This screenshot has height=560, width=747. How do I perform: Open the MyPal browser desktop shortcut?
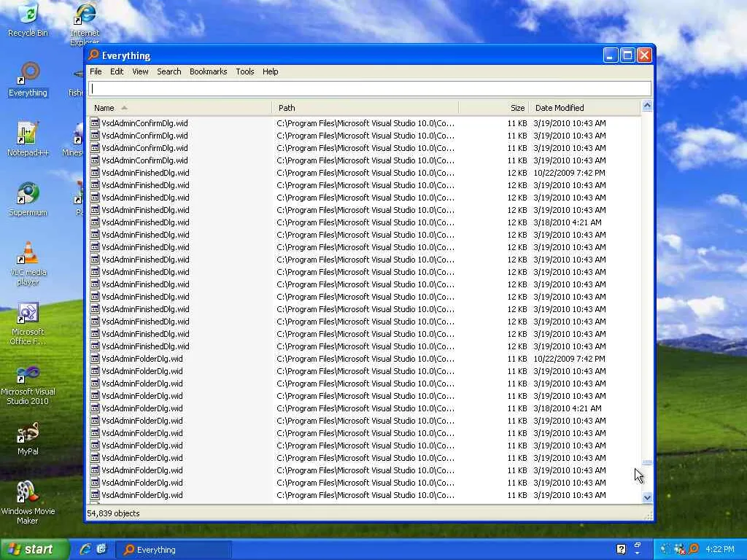(x=28, y=438)
